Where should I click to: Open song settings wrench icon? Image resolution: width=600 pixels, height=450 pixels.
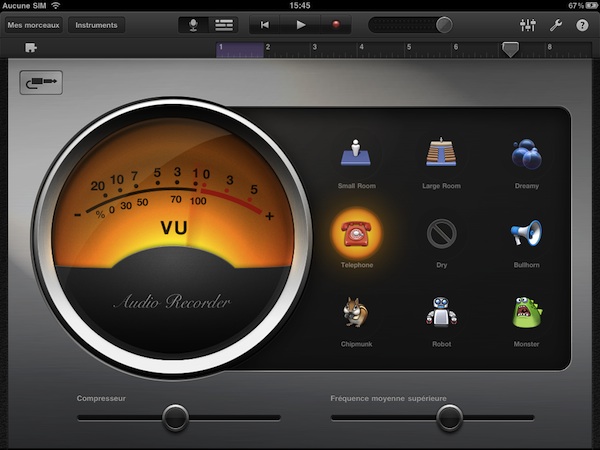pos(556,25)
